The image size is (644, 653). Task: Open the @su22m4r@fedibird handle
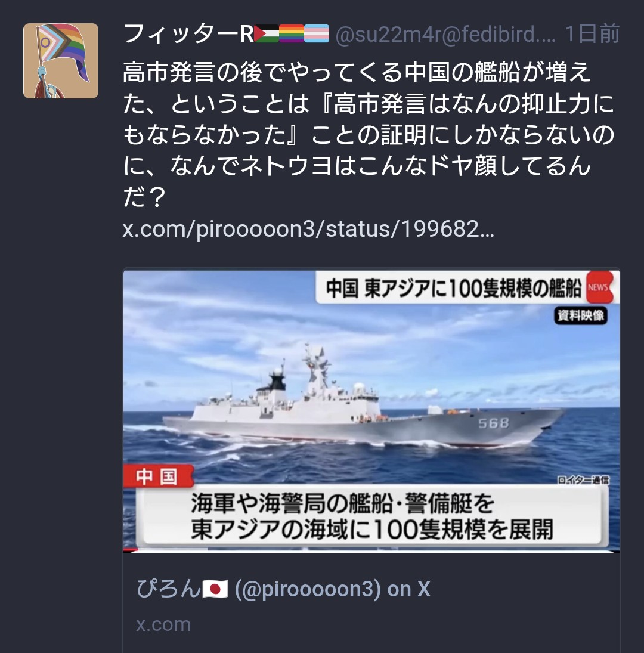[445, 34]
